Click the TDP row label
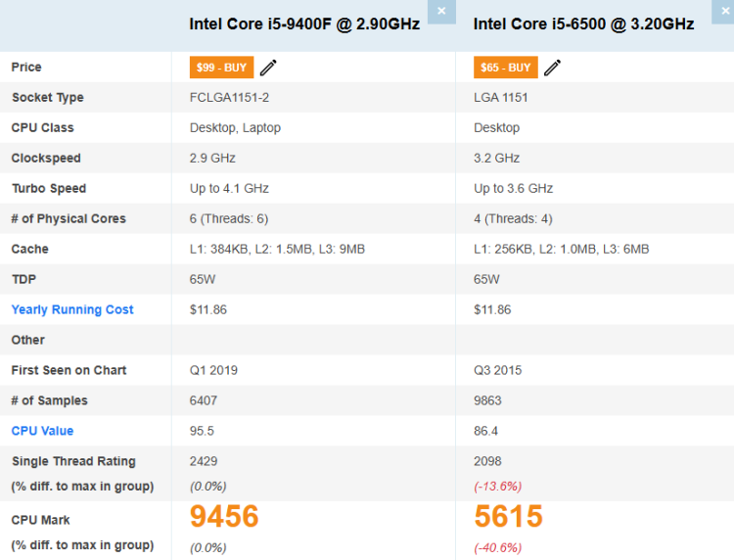734x560 pixels. tap(23, 280)
